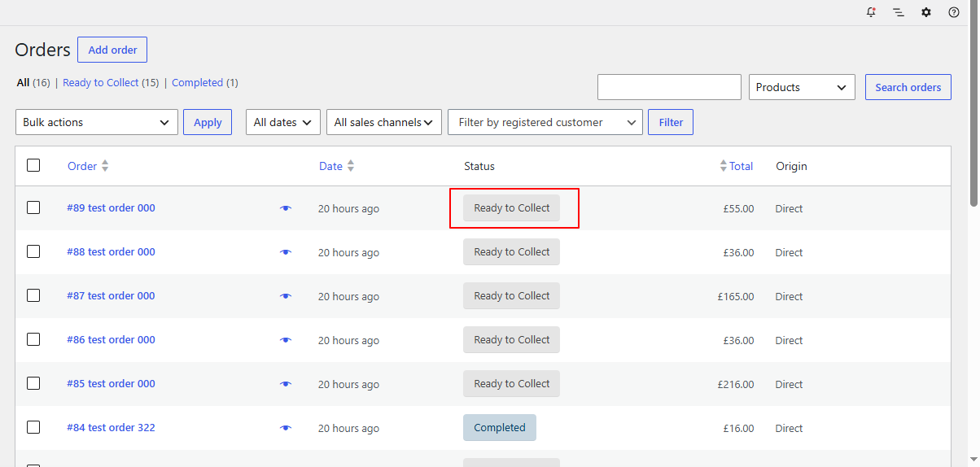The image size is (980, 467).
Task: Click the Add order button
Action: (x=112, y=50)
